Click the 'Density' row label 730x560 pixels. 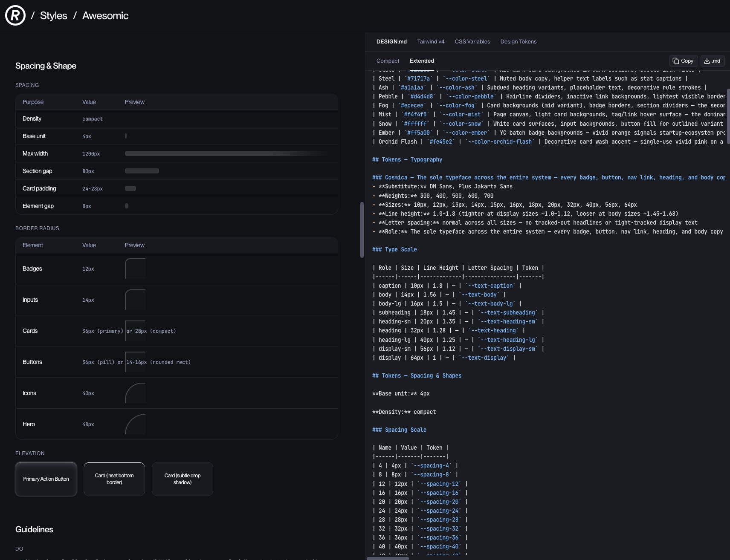(x=32, y=118)
